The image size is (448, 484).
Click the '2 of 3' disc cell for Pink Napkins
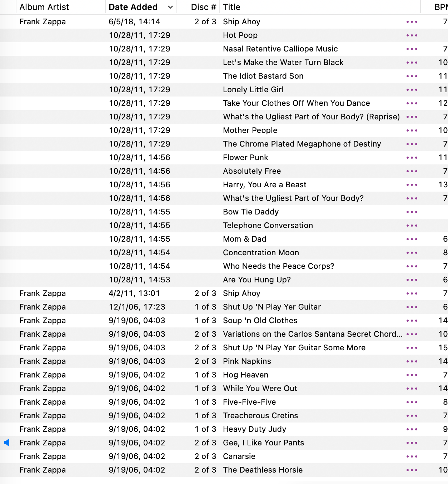(x=205, y=361)
